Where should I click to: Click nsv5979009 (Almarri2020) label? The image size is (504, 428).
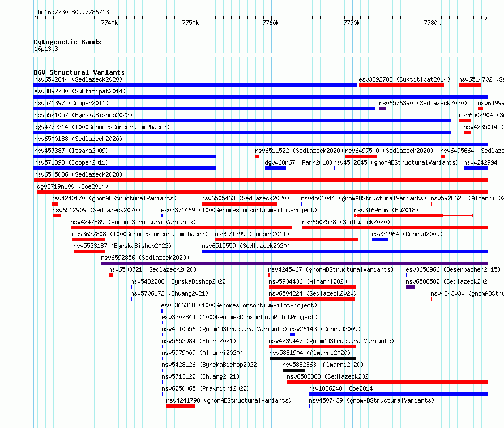tap(202, 353)
